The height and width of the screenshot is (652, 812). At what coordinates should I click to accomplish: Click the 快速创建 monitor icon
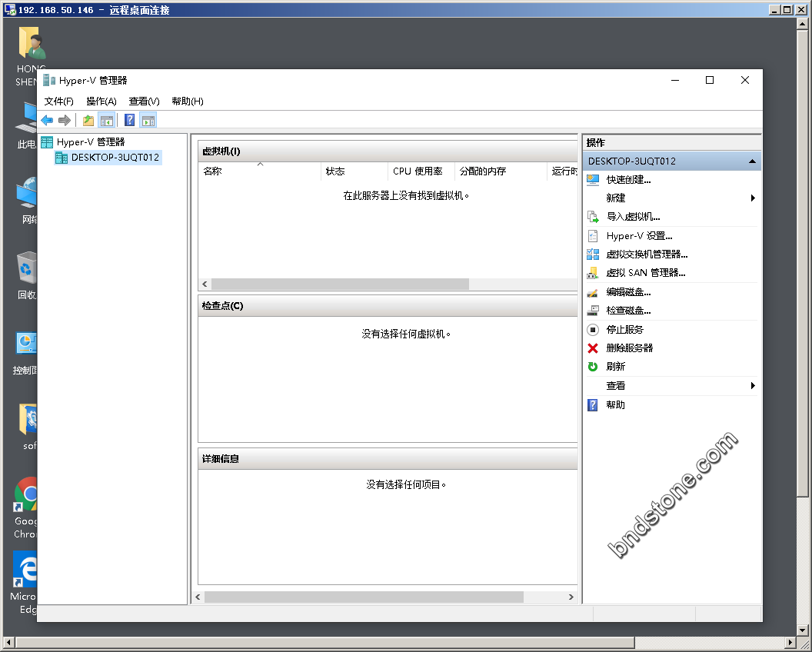(x=593, y=180)
